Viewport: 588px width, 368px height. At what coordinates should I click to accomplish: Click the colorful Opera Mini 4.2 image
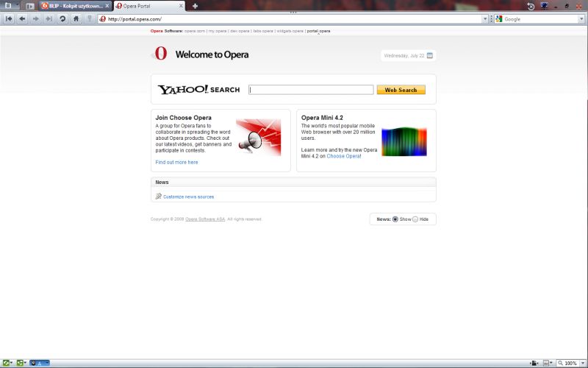(x=404, y=141)
